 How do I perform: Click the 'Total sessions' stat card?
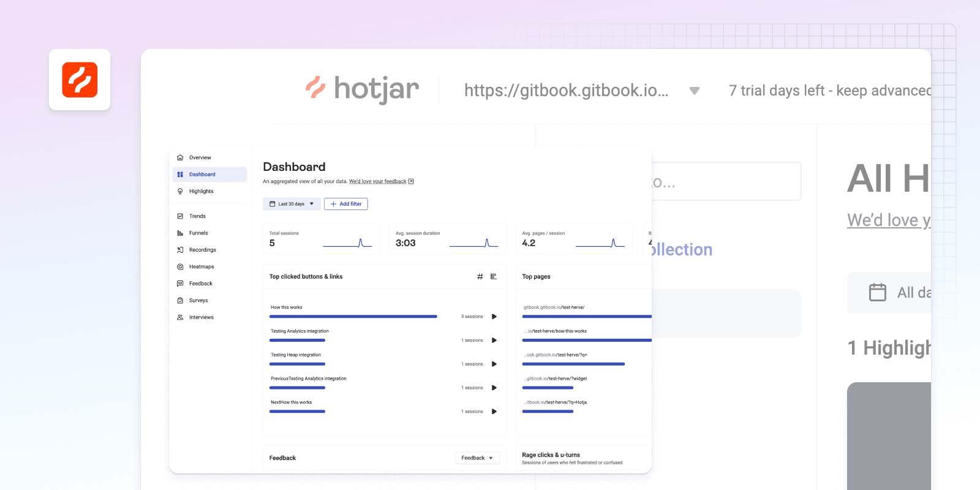point(322,239)
